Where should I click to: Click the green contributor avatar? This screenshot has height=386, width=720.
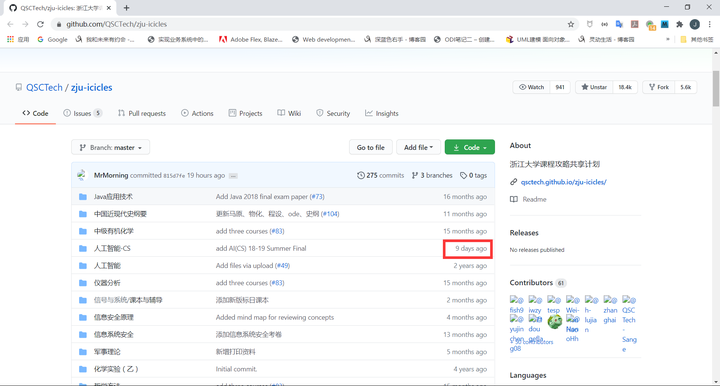555,322
